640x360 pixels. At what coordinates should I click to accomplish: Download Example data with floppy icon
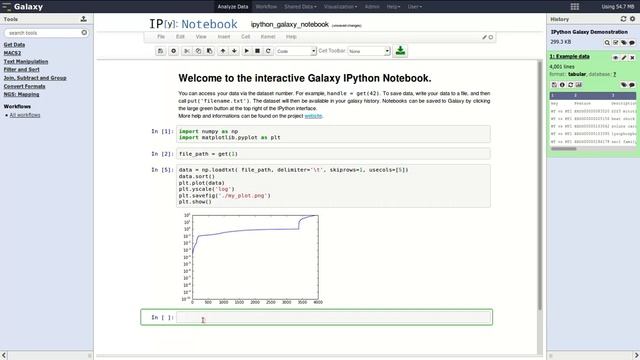click(x=554, y=85)
